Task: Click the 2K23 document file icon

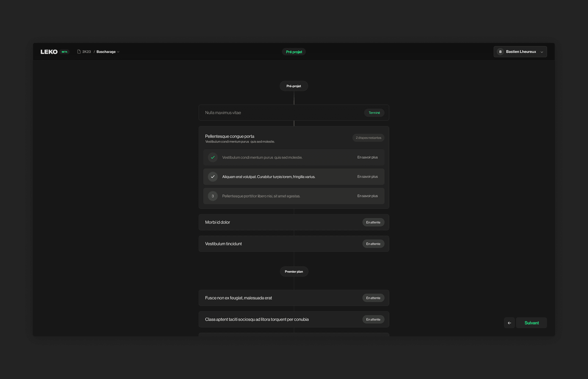Action: [79, 52]
